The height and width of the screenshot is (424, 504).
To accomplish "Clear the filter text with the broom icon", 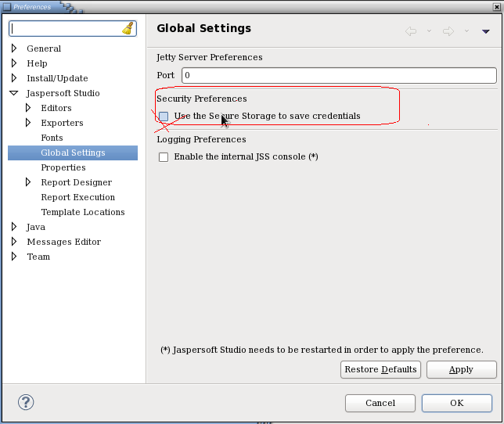I will coord(128,28).
